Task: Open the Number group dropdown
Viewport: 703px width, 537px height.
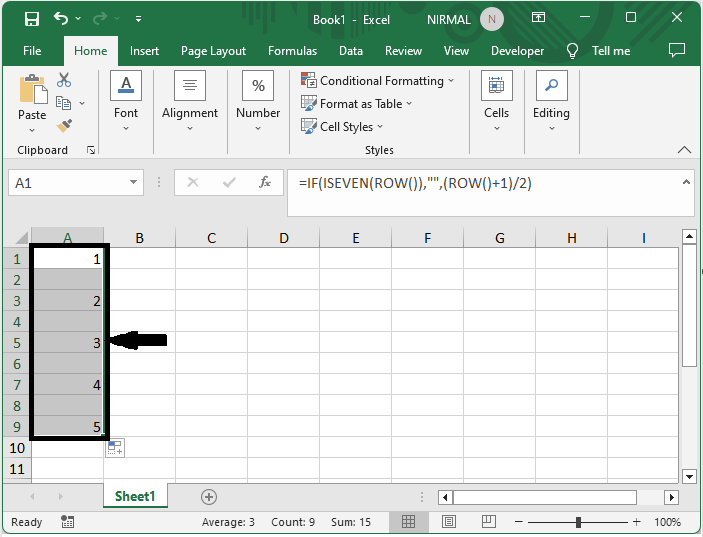Action: tap(258, 101)
